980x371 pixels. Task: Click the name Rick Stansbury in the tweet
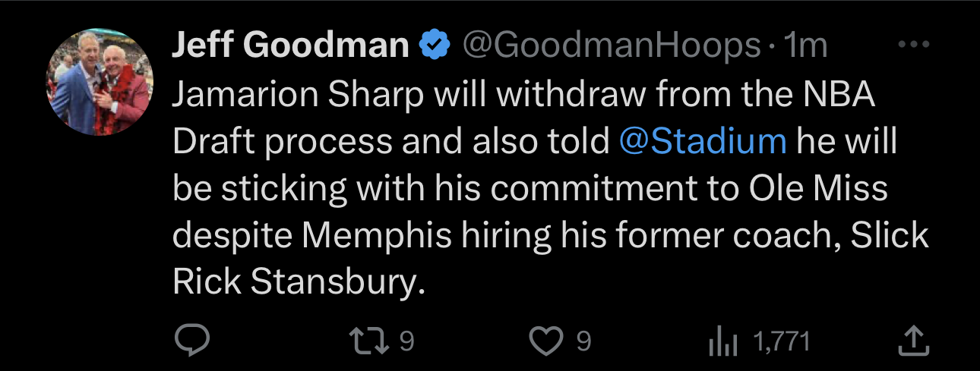[x=296, y=283]
